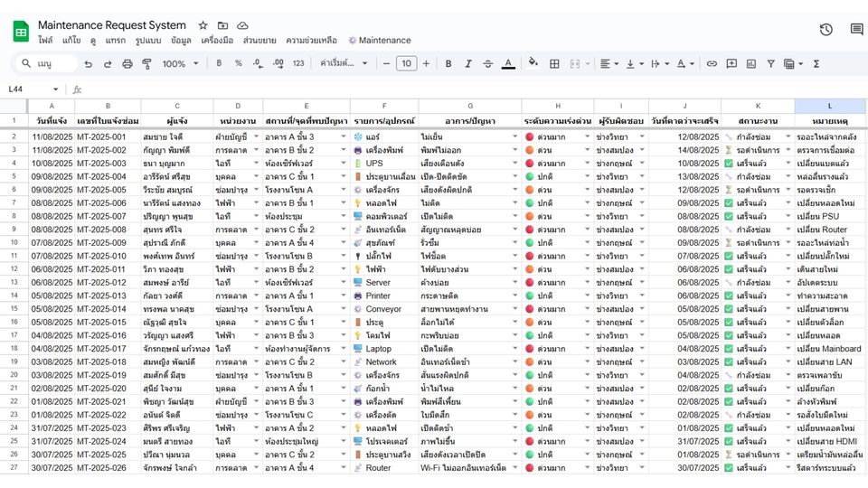868x488 pixels.
Task: Open the Borders tool
Action: (554, 63)
